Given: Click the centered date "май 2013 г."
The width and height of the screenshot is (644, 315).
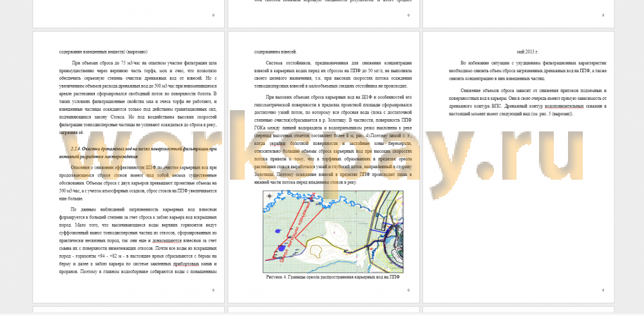Looking at the screenshot, I should [x=527, y=52].
